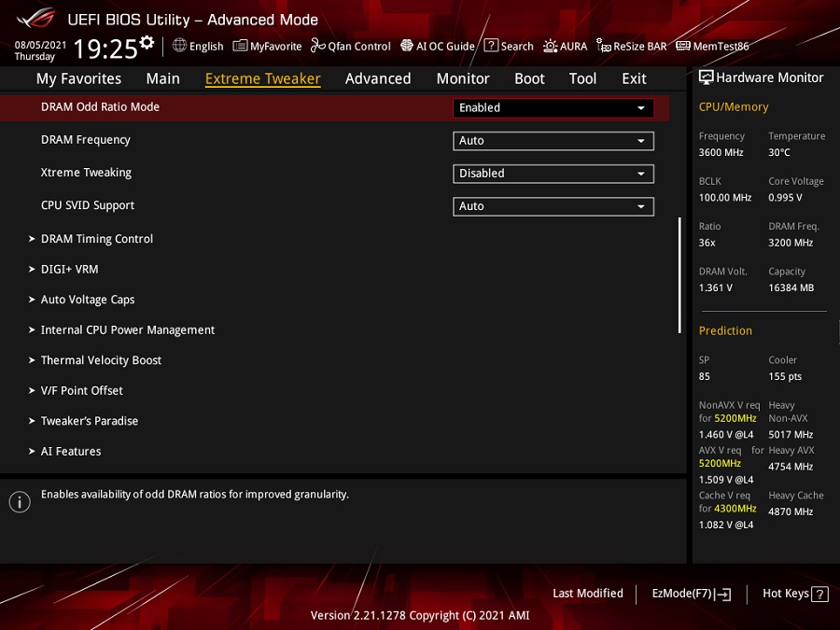
Task: Switch to the Advanced tab
Action: pos(378,78)
